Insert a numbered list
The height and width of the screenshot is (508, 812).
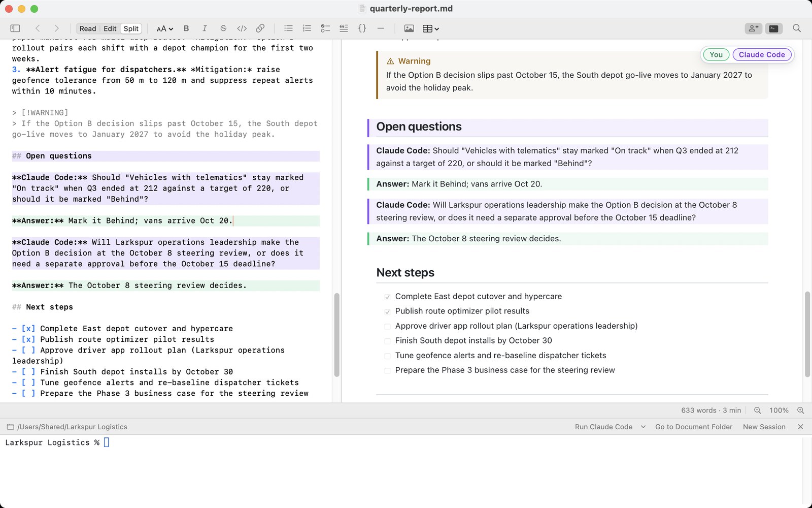click(307, 28)
